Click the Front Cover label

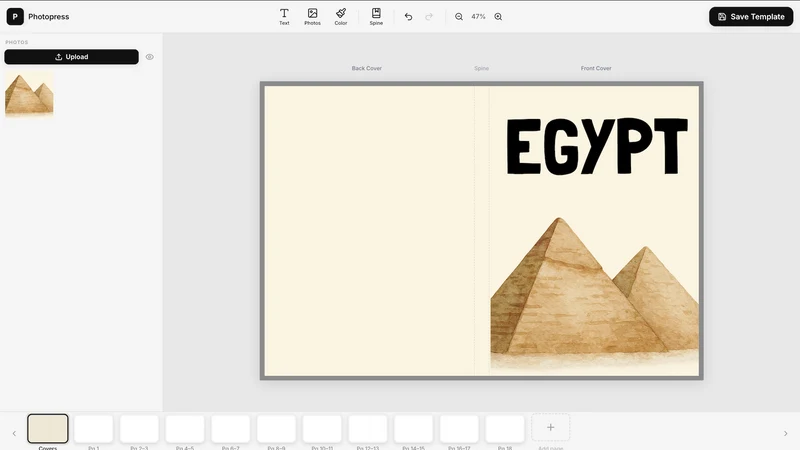point(596,68)
